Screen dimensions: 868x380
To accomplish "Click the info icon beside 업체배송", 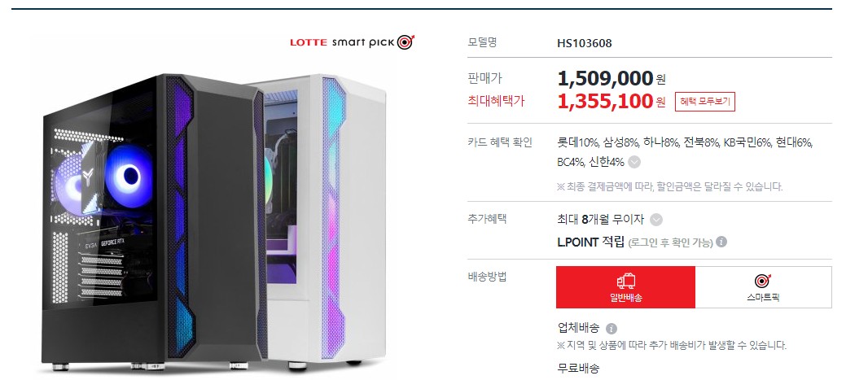I will pyautogui.click(x=612, y=329).
